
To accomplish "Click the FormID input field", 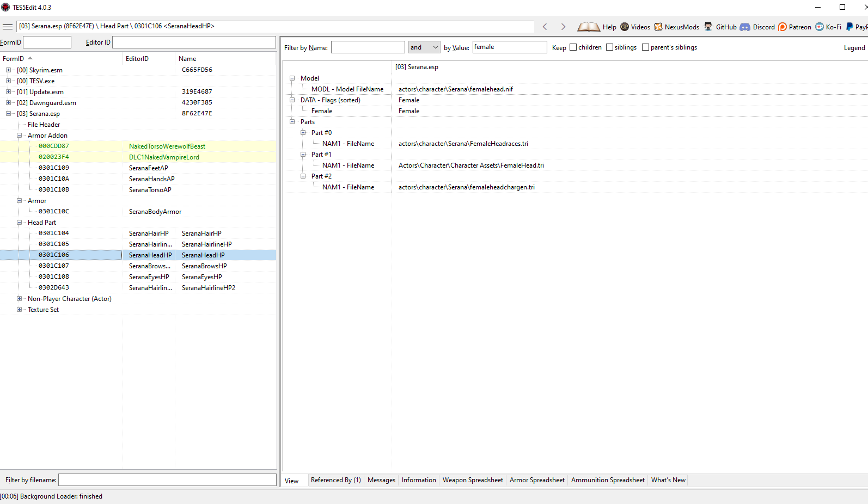I will pyautogui.click(x=47, y=42).
